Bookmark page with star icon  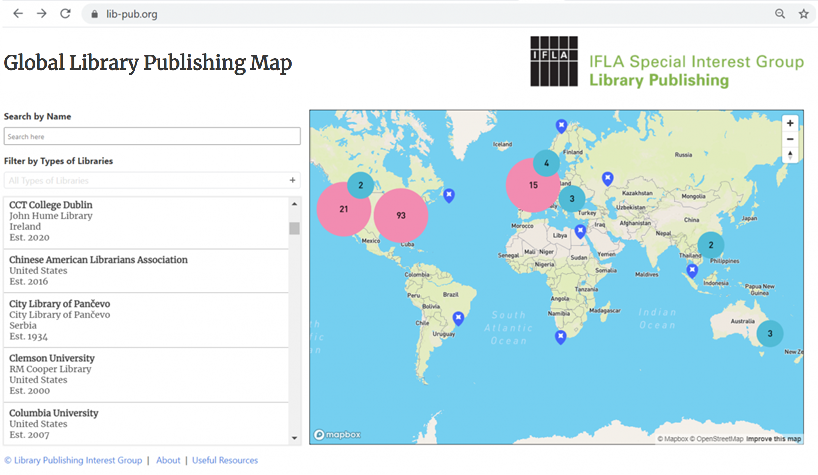pyautogui.click(x=803, y=14)
